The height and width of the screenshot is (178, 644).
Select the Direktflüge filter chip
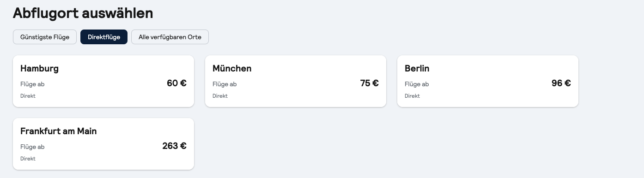[x=104, y=37]
